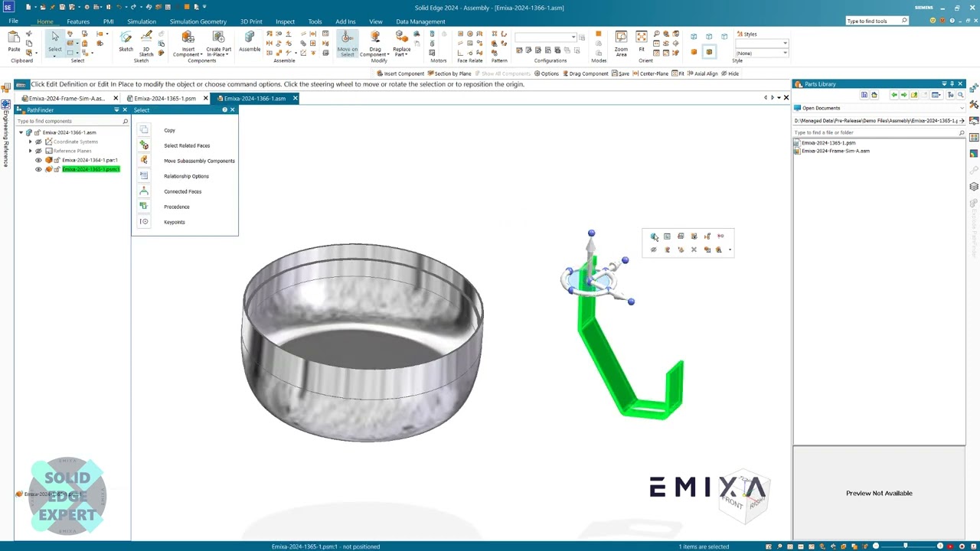Screen dimensions: 980x551
Task: Click the Zoom Area tool
Action: (x=621, y=43)
